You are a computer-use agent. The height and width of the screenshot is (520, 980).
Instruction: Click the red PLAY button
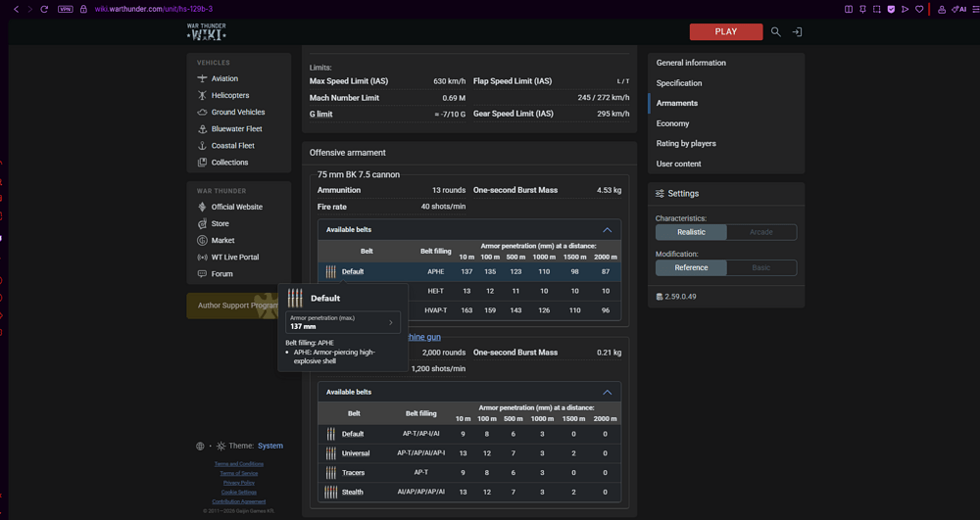tap(725, 32)
